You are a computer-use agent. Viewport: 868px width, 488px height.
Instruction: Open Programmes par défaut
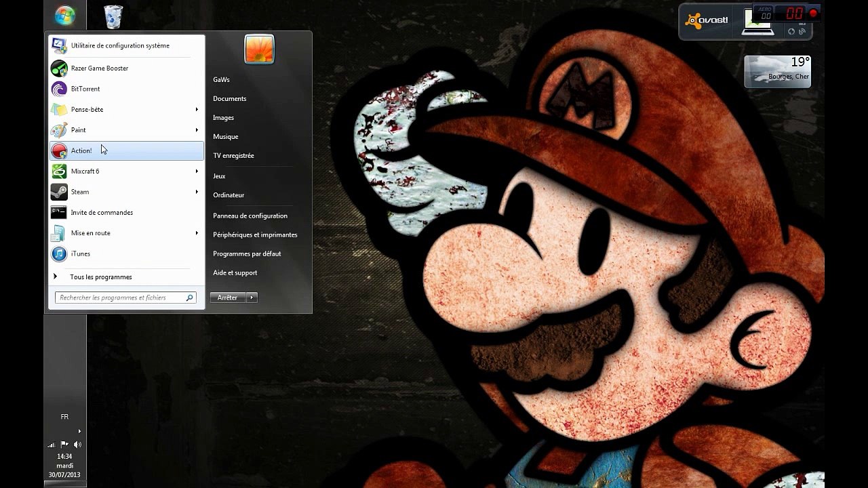coord(247,253)
